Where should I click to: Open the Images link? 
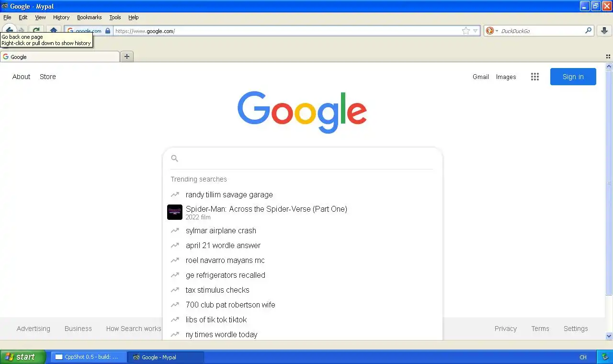[x=506, y=77]
